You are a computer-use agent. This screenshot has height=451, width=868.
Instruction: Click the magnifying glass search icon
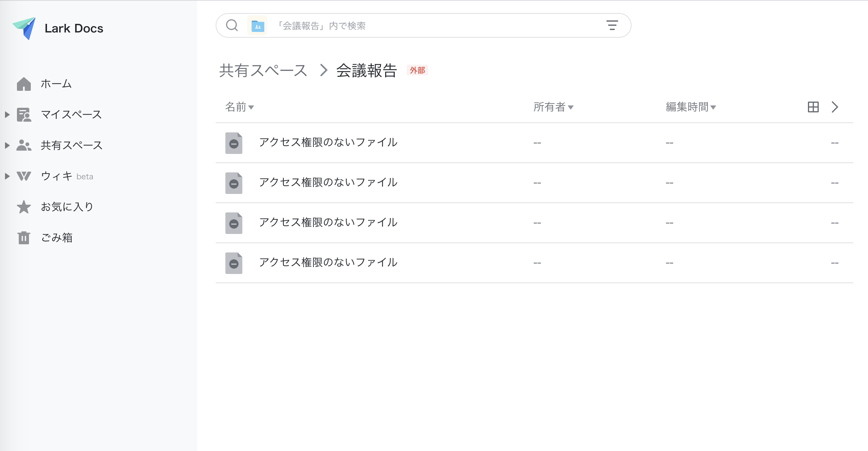tap(231, 25)
